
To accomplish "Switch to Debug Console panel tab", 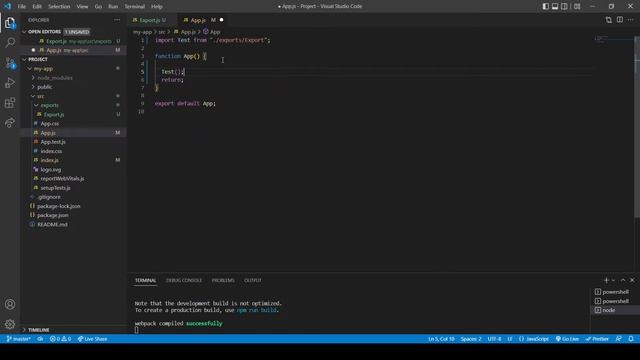I will (x=184, y=280).
